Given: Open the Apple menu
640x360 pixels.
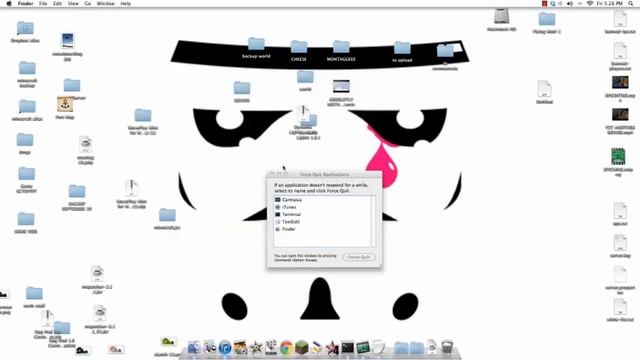Looking at the screenshot, I should (9, 3).
